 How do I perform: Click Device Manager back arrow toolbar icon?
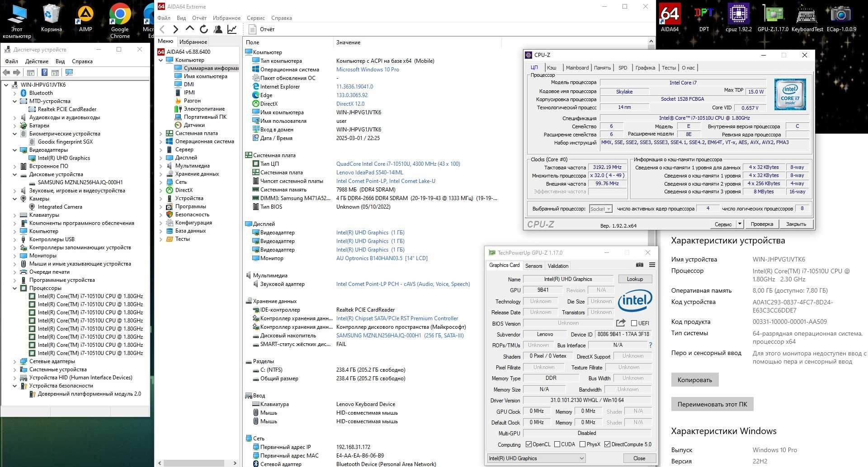pyautogui.click(x=6, y=73)
